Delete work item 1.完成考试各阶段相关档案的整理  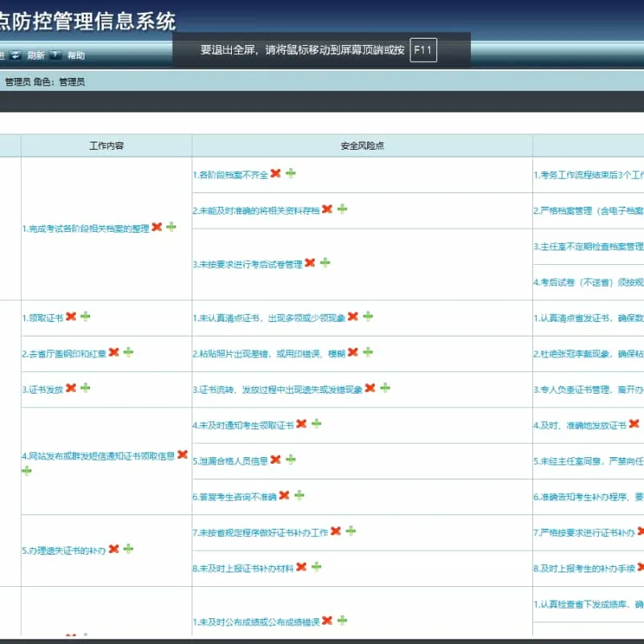click(157, 227)
